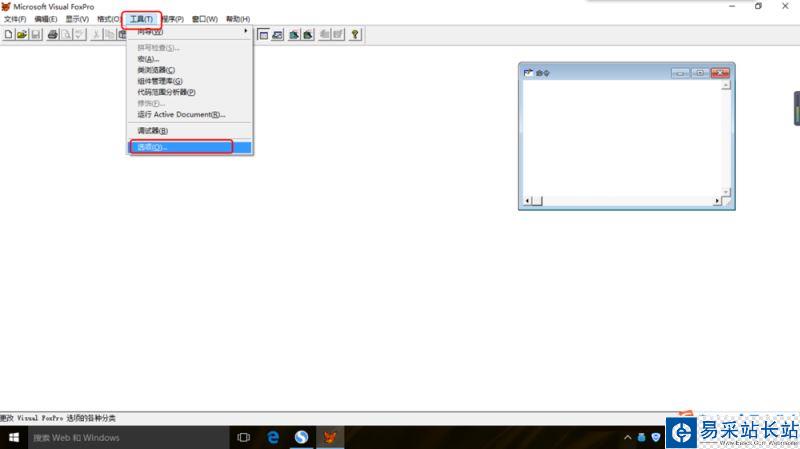The width and height of the screenshot is (800, 449).
Task: Click Visual FoxPro fox icon in taskbar
Action: [330, 438]
